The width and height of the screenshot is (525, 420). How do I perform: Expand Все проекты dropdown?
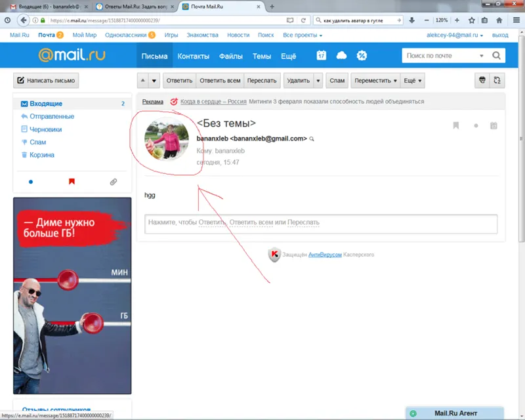[303, 35]
